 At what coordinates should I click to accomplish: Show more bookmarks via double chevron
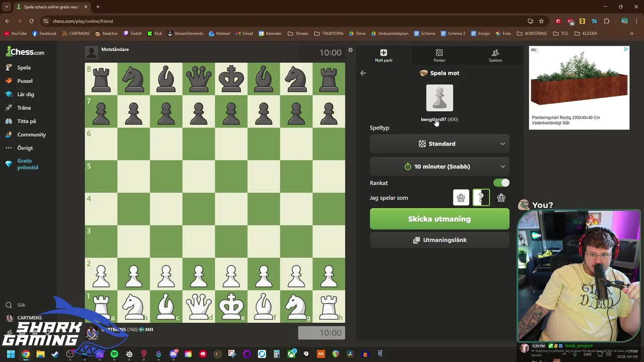(631, 34)
